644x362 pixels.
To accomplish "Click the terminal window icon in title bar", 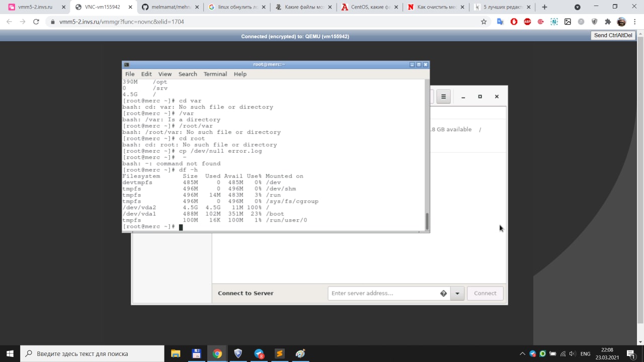I will pos(127,64).
